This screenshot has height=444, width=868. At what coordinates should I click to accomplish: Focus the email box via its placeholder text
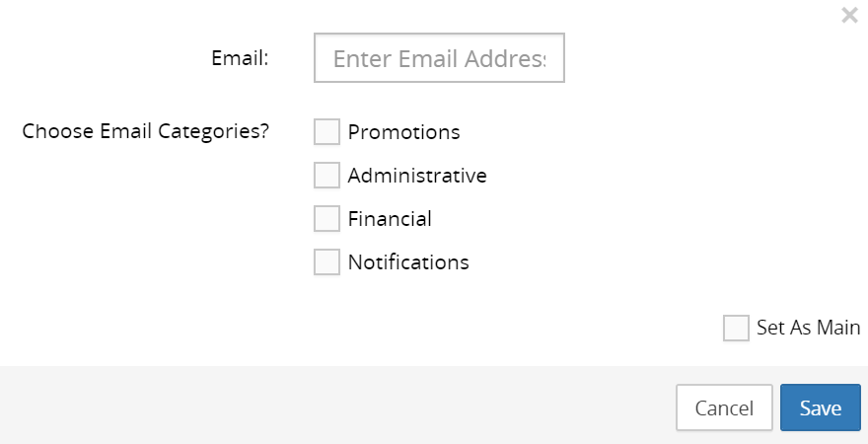pos(439,59)
